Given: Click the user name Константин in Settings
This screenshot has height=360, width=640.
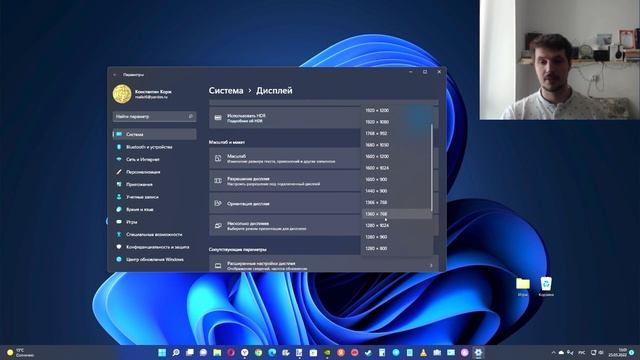Looking at the screenshot, I should (x=153, y=92).
